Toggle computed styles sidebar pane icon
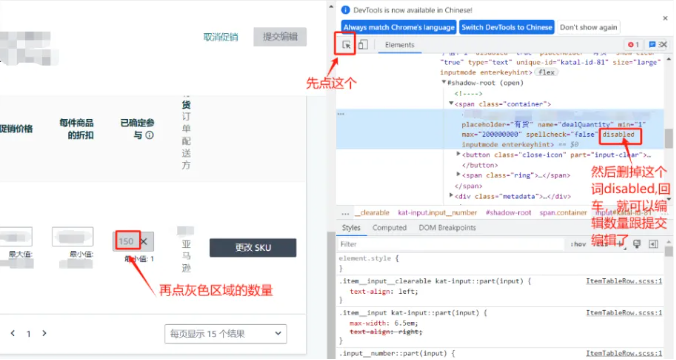This screenshot has width=676, height=360. (x=654, y=244)
